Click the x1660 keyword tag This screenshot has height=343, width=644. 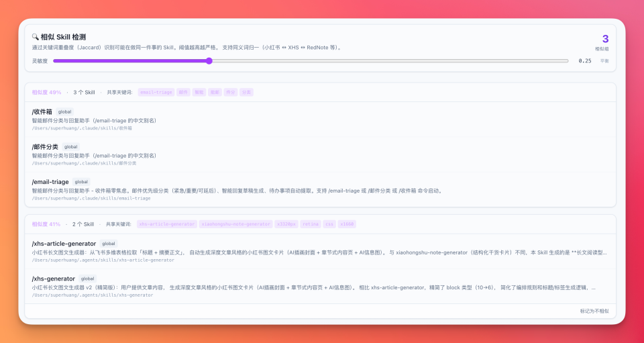[347, 224]
